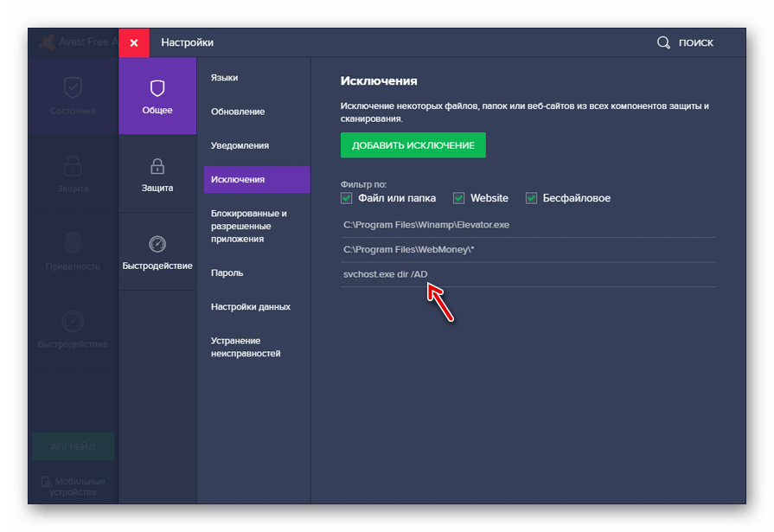Close settings with the red X button

(x=134, y=42)
